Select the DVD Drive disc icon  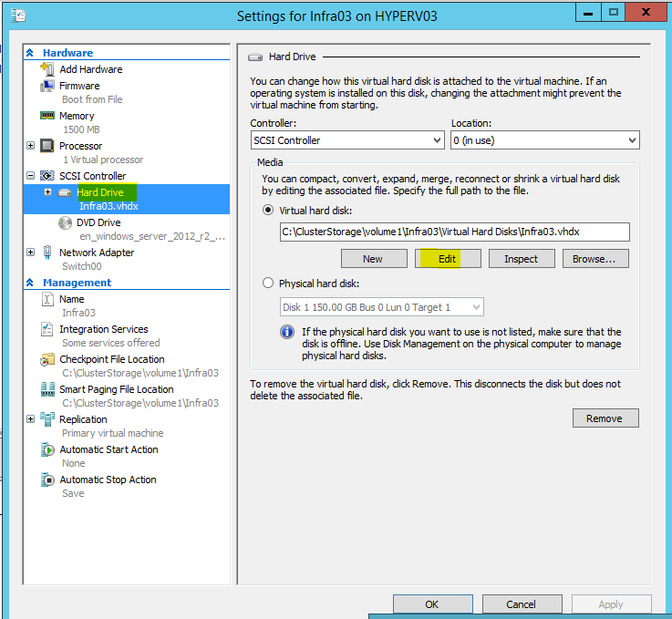[x=65, y=222]
